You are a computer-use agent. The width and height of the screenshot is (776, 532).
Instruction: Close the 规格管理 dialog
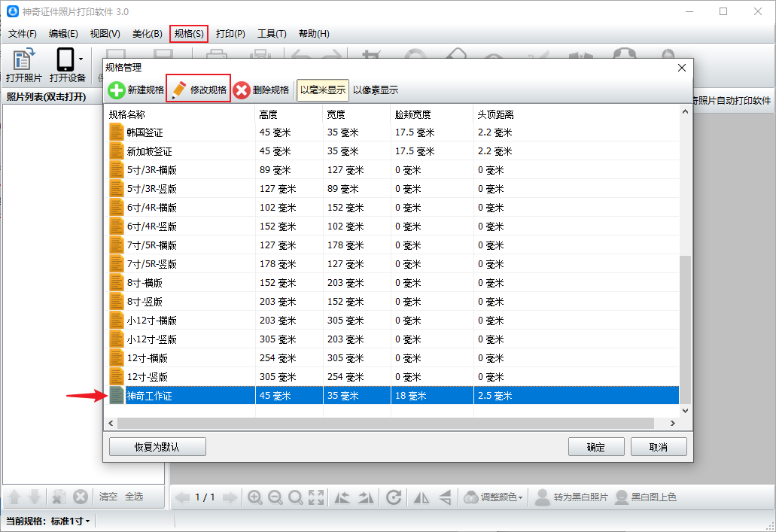682,68
